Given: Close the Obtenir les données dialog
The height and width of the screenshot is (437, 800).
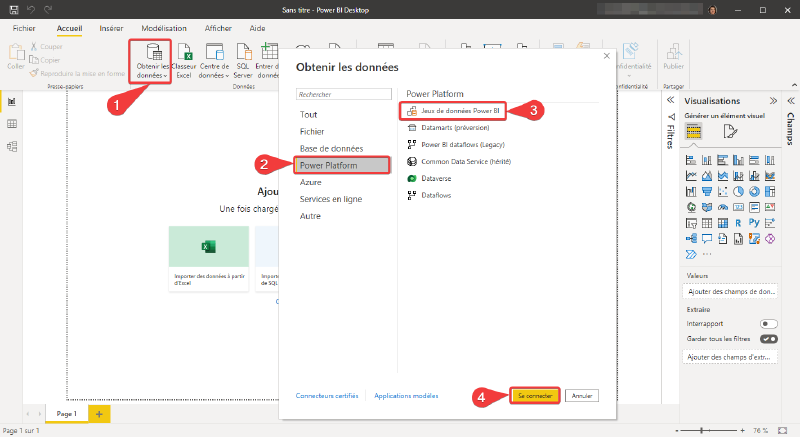Looking at the screenshot, I should pyautogui.click(x=607, y=56).
